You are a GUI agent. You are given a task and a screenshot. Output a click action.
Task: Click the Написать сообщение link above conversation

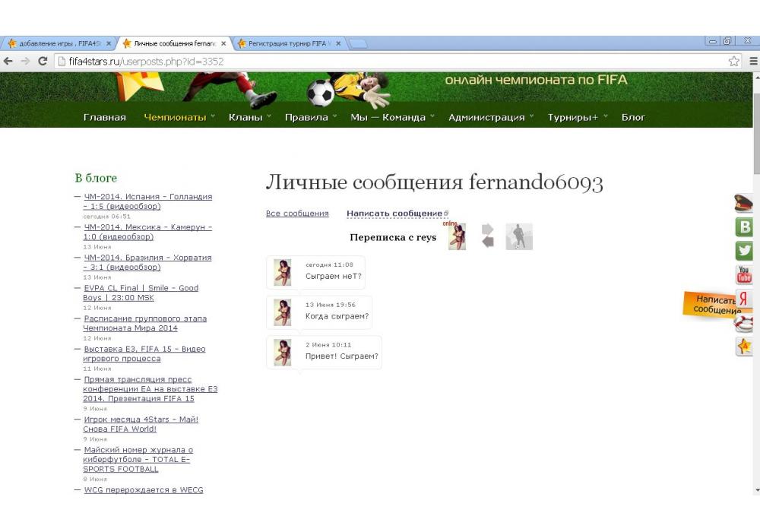[394, 214]
